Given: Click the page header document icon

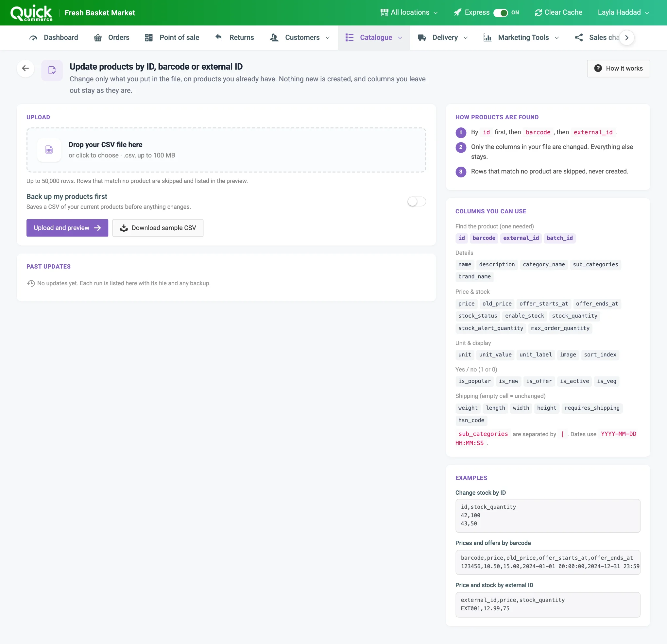Looking at the screenshot, I should pos(52,70).
